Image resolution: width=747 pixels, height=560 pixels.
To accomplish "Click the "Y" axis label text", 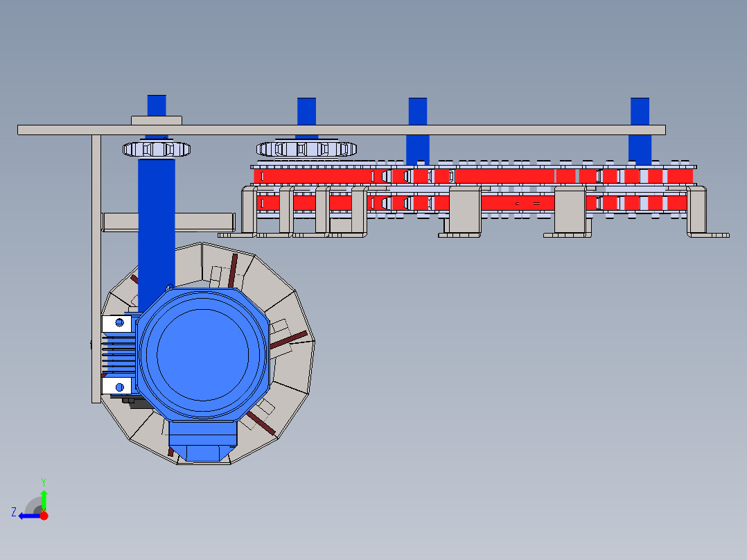I will coord(44,482).
